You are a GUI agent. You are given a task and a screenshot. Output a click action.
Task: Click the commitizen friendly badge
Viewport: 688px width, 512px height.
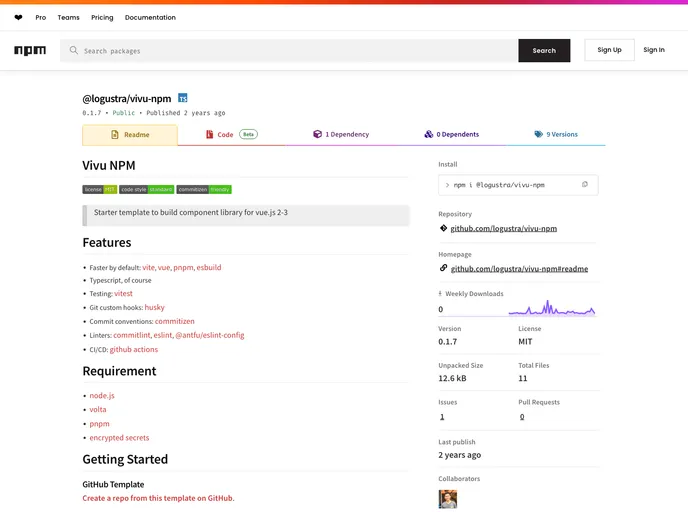[204, 190]
